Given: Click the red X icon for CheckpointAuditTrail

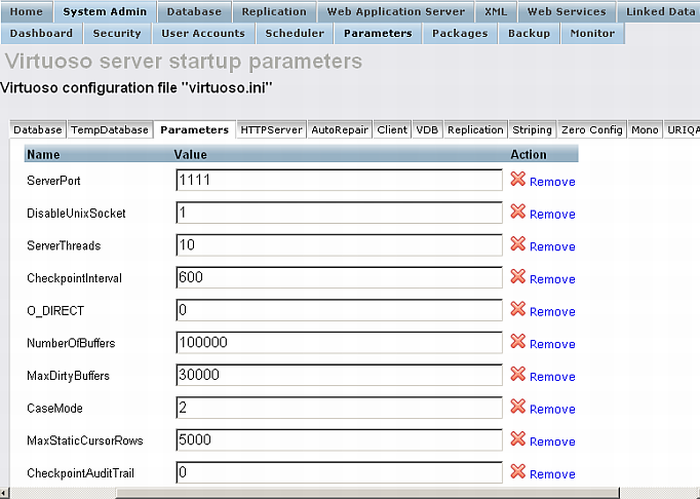Looking at the screenshot, I should click(x=518, y=471).
